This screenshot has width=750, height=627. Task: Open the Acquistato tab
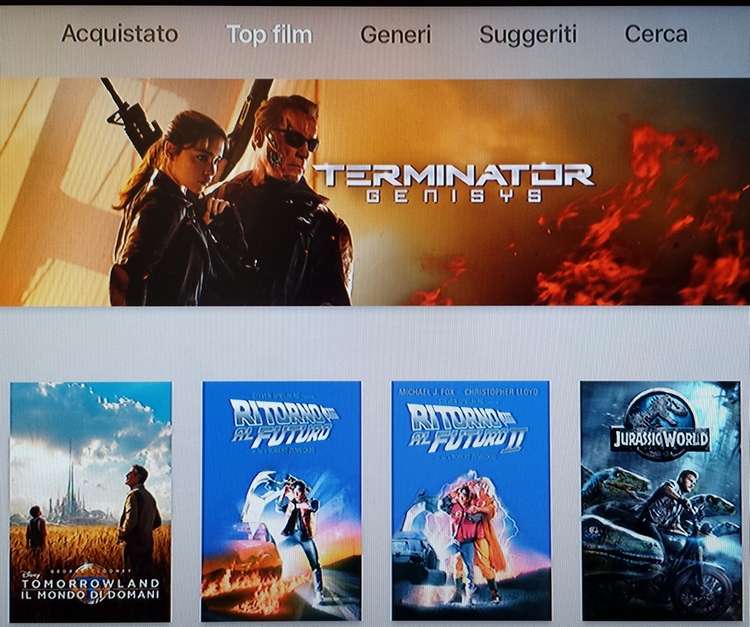tap(120, 34)
